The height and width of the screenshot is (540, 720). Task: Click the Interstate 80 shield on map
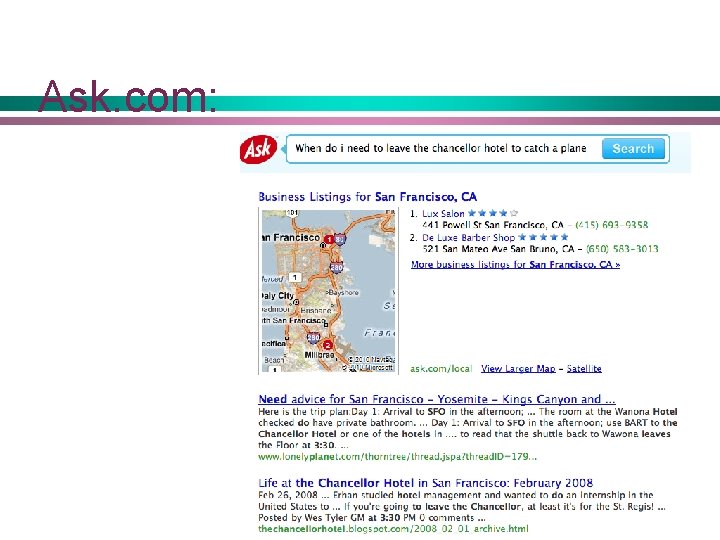tap(340, 239)
